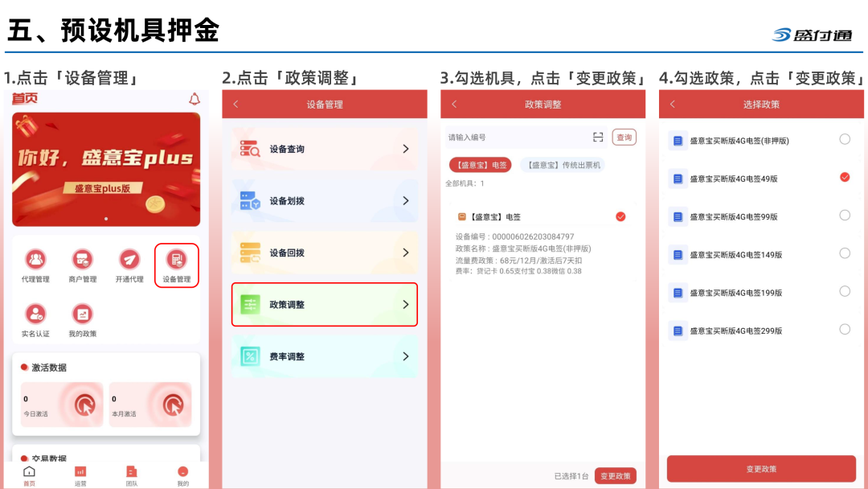Switch to 运营 bottom tab
Viewport: 868px width, 489px height.
coord(80,475)
